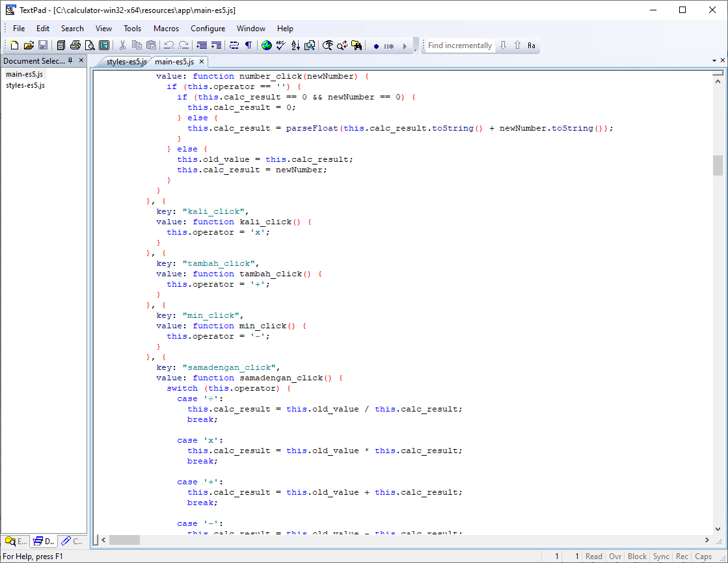Image resolution: width=728 pixels, height=563 pixels.
Task: Click vertical scrollbar up arrow
Action: click(718, 81)
